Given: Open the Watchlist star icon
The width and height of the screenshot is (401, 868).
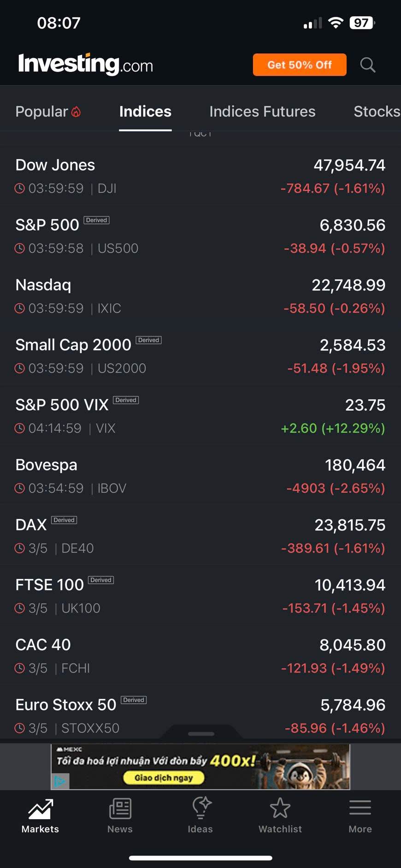Looking at the screenshot, I should (280, 809).
